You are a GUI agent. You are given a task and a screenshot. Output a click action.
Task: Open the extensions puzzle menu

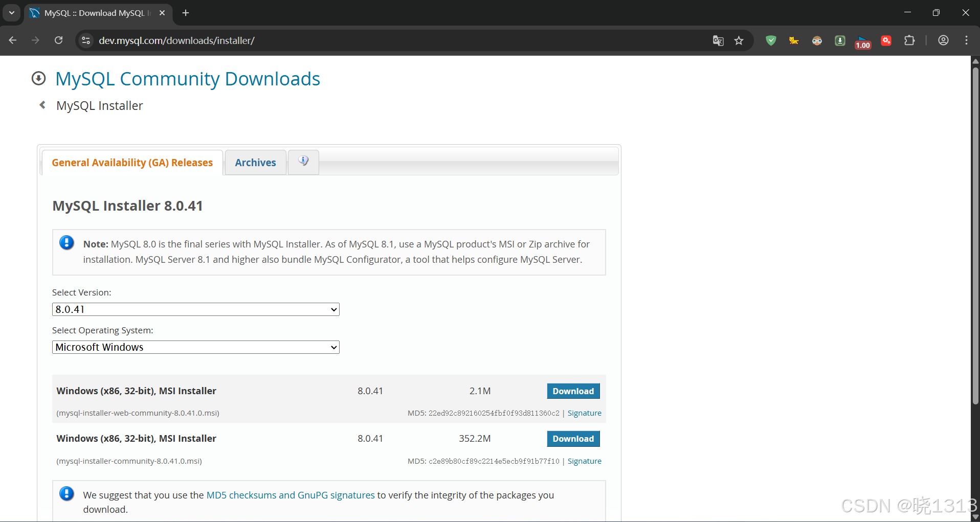coord(909,40)
